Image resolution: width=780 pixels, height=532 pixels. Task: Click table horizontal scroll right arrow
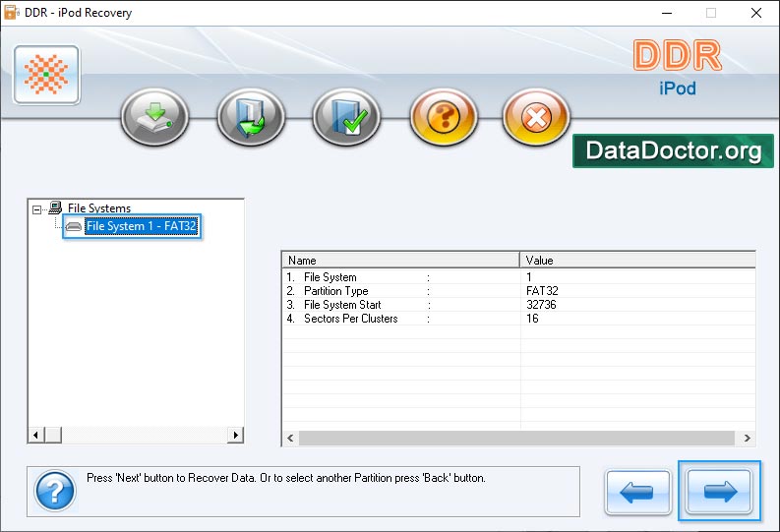[x=748, y=438]
